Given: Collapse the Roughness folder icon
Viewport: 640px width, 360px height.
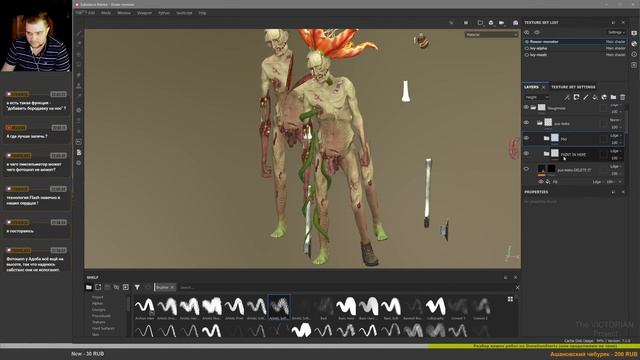Looking at the screenshot, I should pyautogui.click(x=533, y=107).
